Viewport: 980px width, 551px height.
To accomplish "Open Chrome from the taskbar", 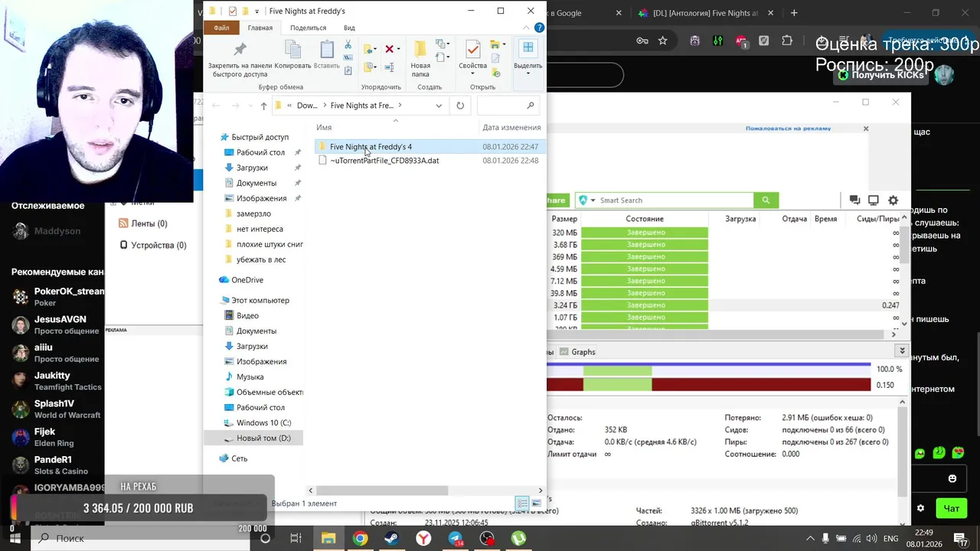I will click(x=360, y=539).
